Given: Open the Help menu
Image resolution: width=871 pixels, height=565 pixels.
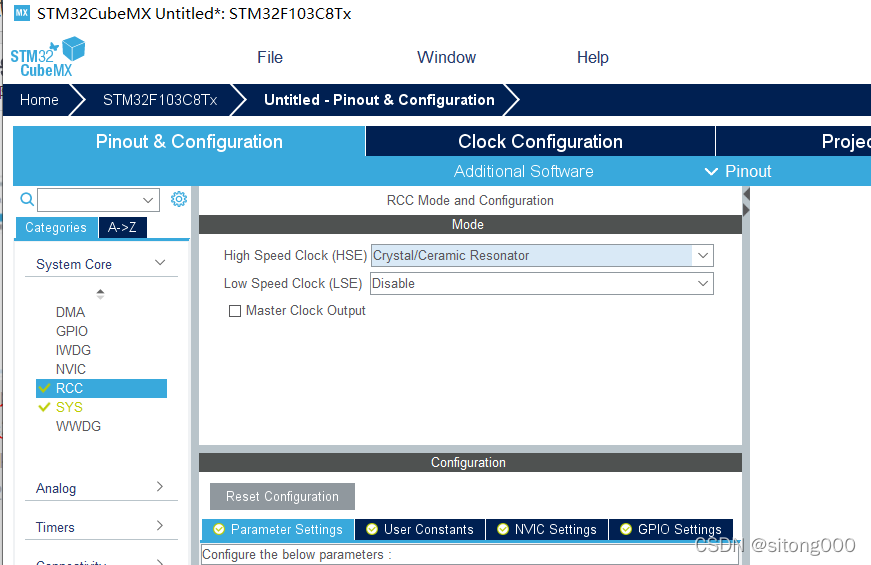Looking at the screenshot, I should [x=593, y=57].
